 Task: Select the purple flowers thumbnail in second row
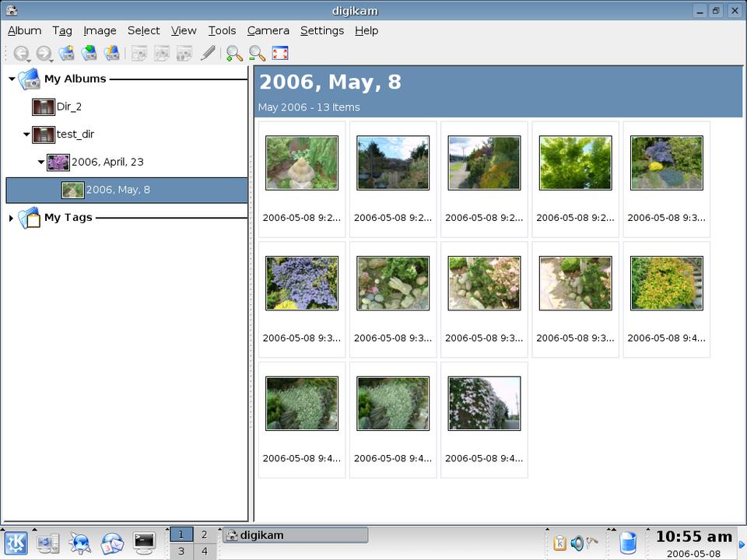pyautogui.click(x=302, y=283)
